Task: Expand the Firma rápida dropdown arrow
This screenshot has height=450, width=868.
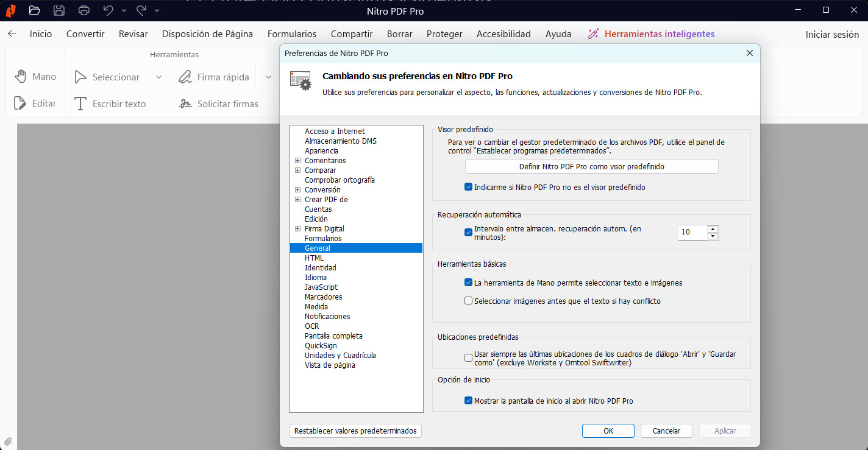Action: coord(268,77)
